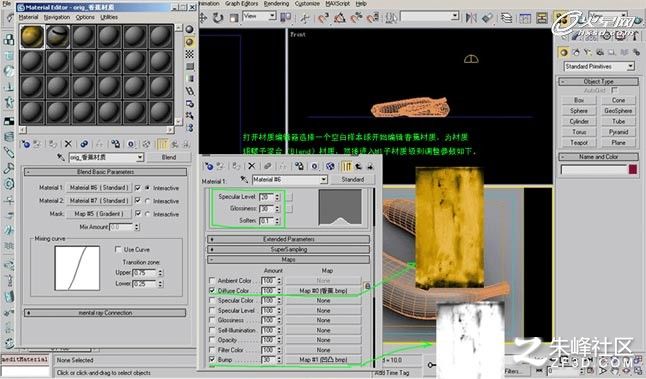The width and height of the screenshot is (646, 379).
Task: Open orig material name dropdown
Action: point(140,157)
